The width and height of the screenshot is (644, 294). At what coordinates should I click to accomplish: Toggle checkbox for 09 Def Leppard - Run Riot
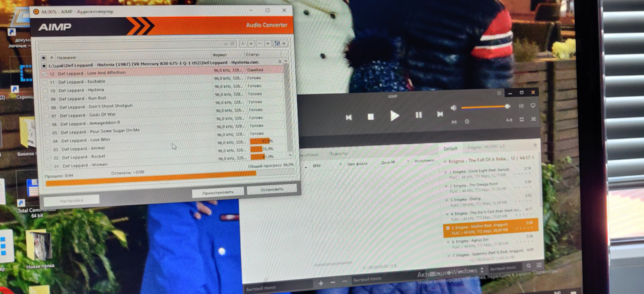pyautogui.click(x=46, y=99)
